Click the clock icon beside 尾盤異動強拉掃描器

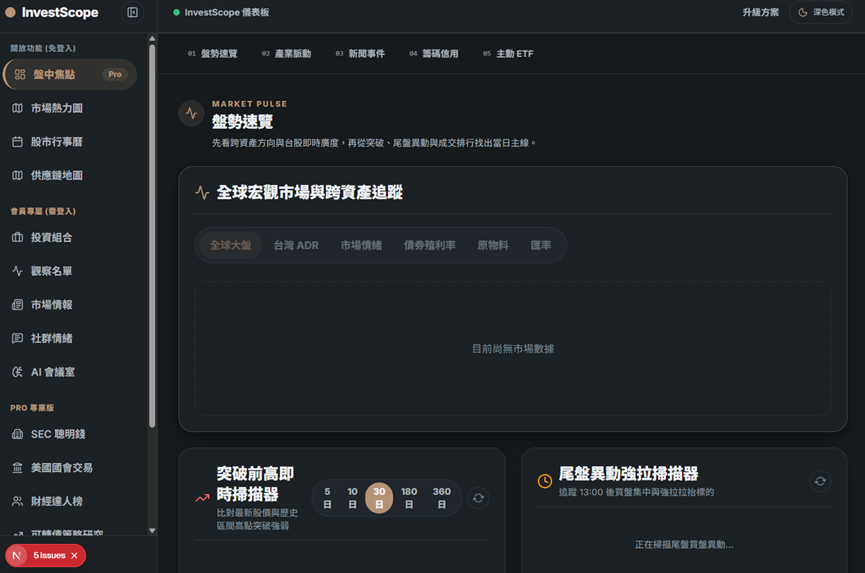[x=545, y=481]
